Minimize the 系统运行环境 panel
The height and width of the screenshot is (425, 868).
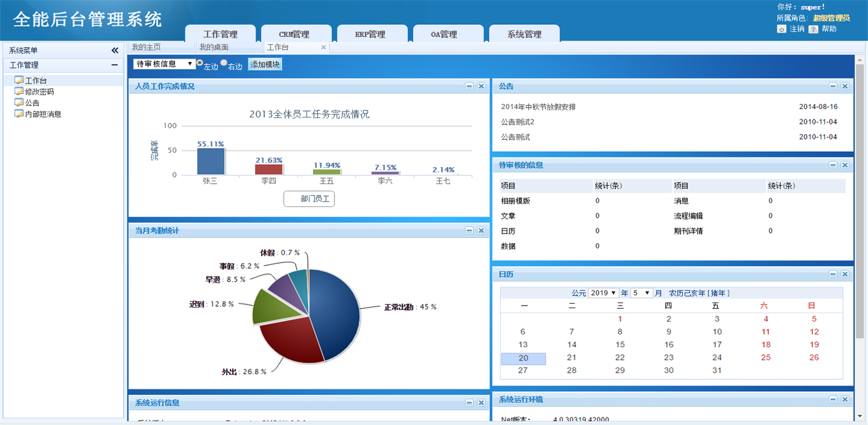click(x=833, y=399)
